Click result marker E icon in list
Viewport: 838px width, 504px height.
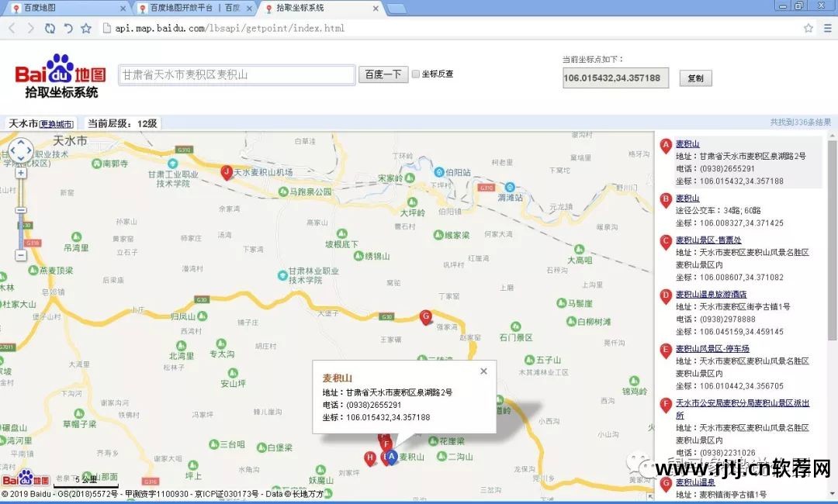point(666,351)
